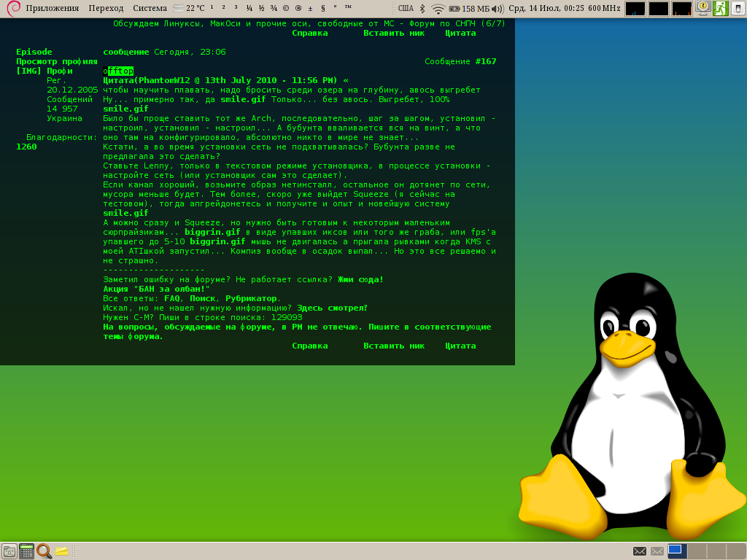Image resolution: width=747 pixels, height=560 pixels.
Task: Insert the ™ trademark symbol from the palette
Action: 348,7
